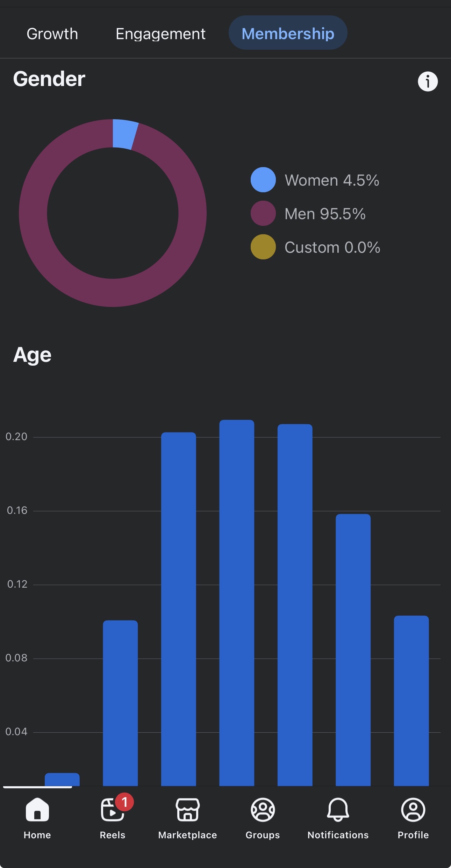Select the Membership tab
The height and width of the screenshot is (868, 451).
point(288,33)
